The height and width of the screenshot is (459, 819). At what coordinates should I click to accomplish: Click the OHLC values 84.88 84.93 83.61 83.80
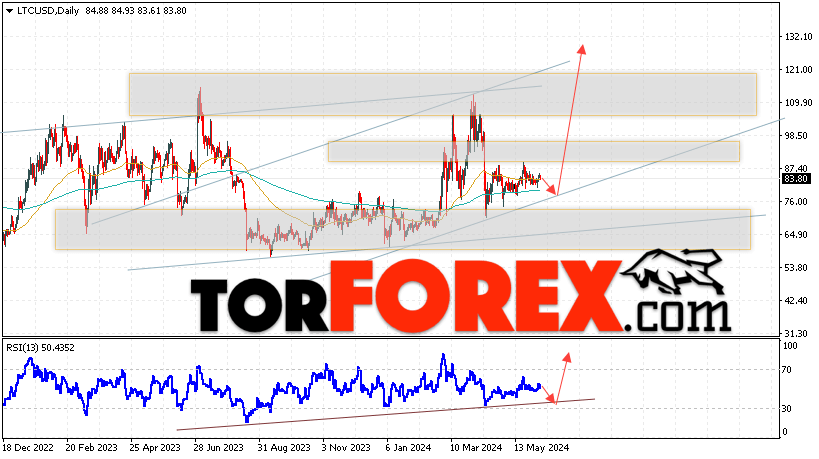pos(135,10)
